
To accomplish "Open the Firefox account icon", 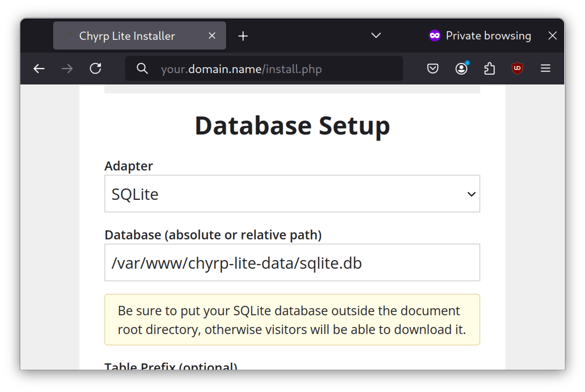I will 461,69.
